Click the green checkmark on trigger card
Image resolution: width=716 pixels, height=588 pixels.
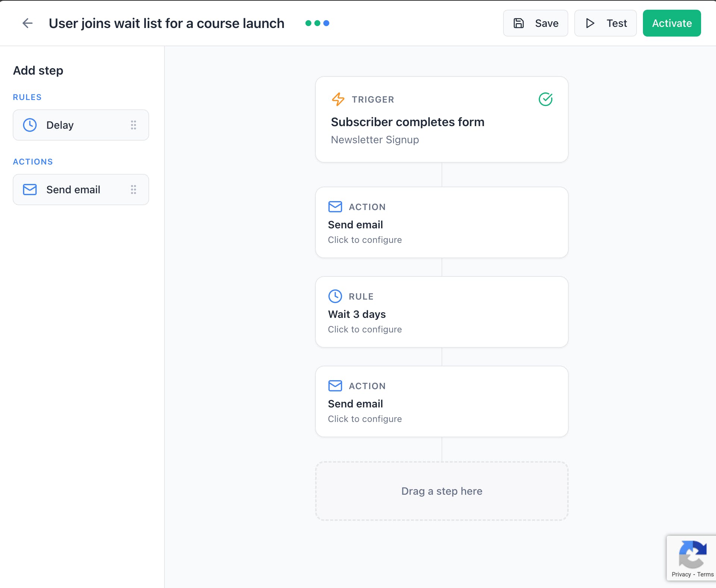click(546, 99)
